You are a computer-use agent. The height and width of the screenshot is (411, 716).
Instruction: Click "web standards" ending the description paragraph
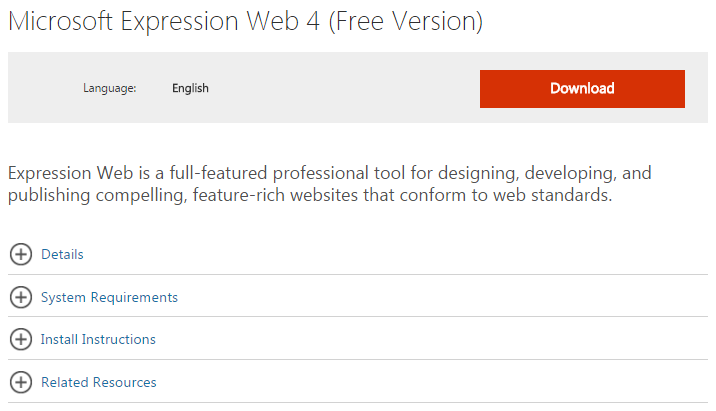click(x=555, y=196)
